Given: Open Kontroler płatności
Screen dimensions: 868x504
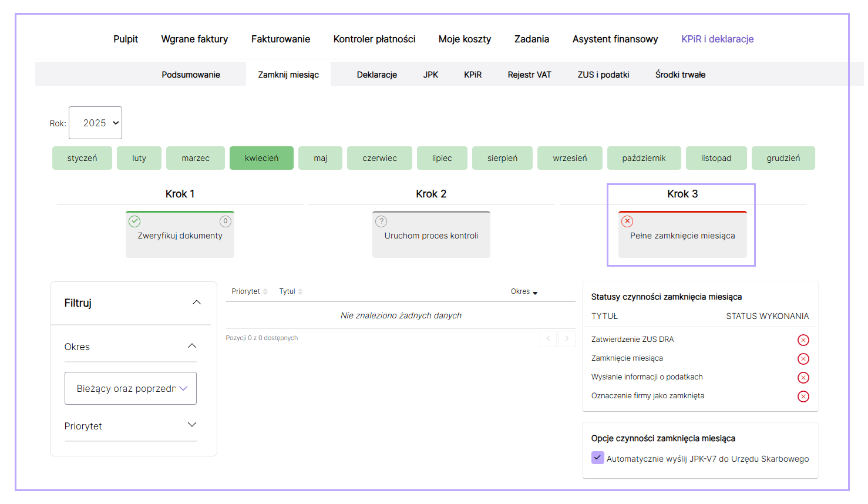Looking at the screenshot, I should pos(374,39).
